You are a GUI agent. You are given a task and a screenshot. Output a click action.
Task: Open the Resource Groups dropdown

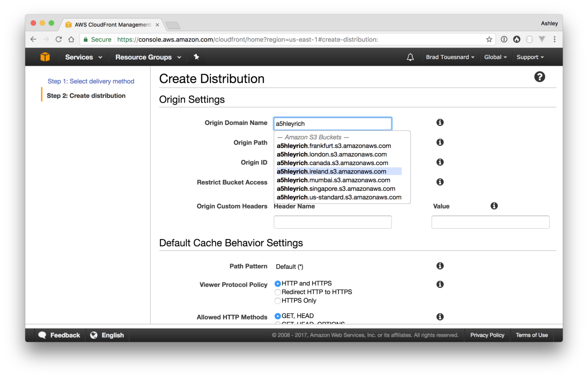(x=148, y=57)
